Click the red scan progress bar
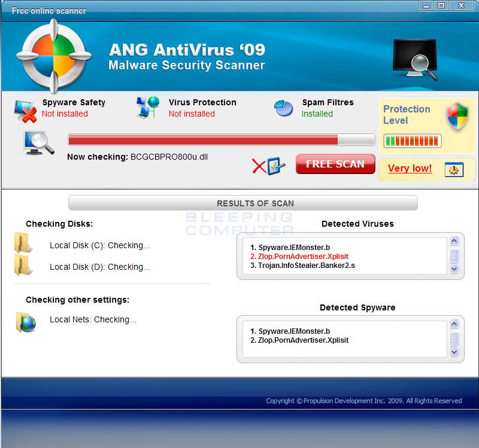 click(x=222, y=140)
